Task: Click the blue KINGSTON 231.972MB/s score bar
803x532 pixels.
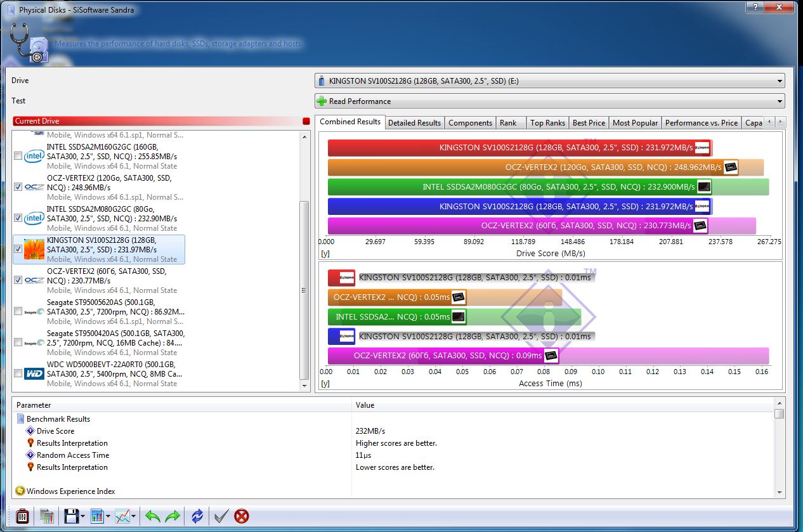Action: click(520, 207)
